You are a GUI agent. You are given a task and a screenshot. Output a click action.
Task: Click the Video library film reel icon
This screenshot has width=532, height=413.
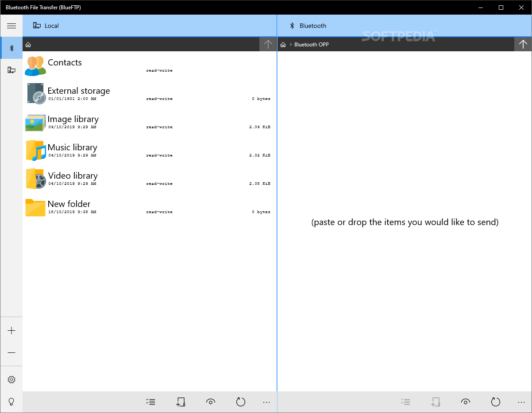point(36,179)
